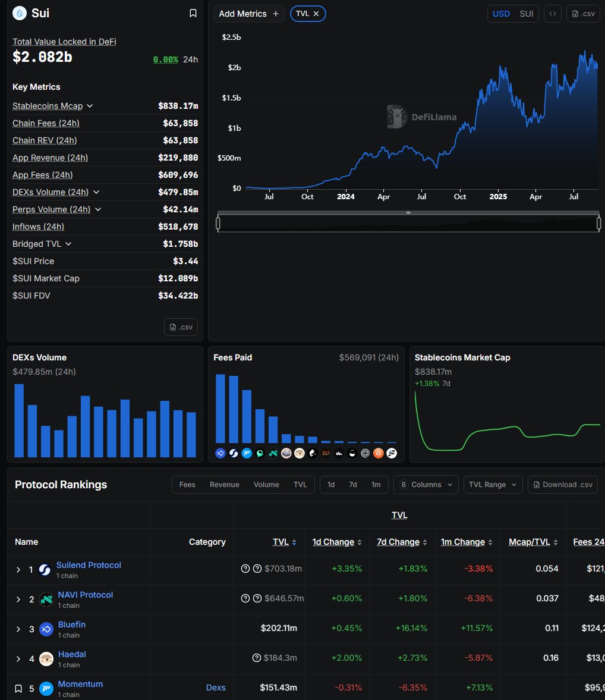Sort by 1d Change column arrows
The image size is (605, 700).
360,542
